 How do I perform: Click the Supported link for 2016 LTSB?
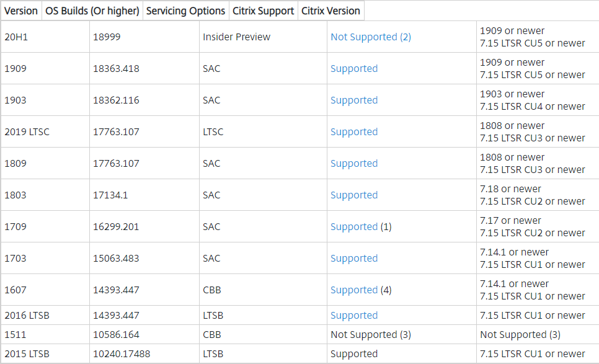(x=353, y=316)
